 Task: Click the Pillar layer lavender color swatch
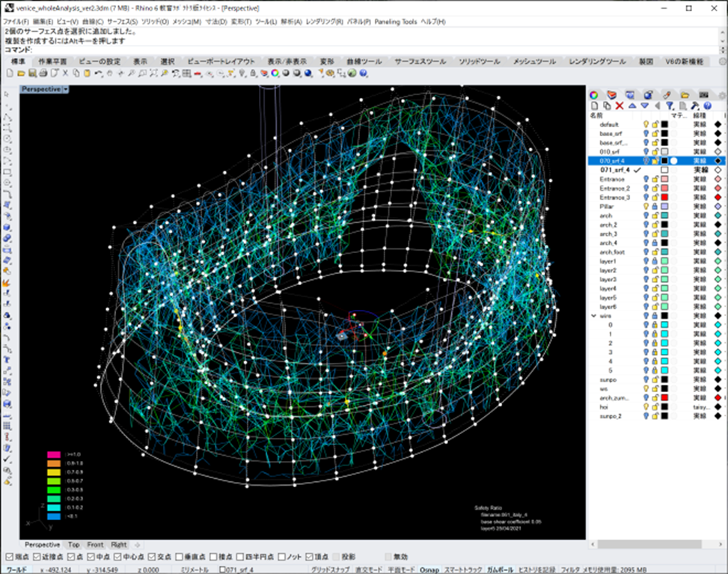tap(664, 207)
